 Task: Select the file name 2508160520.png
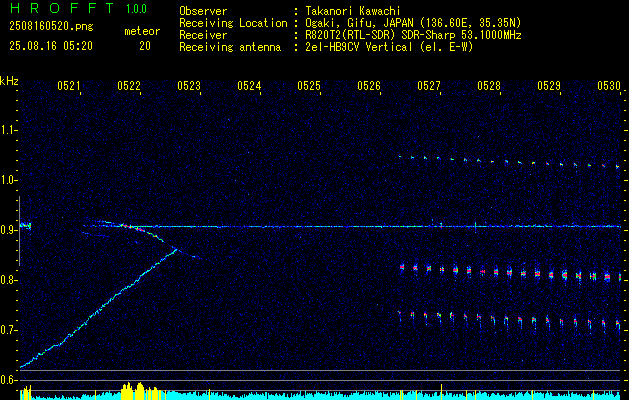pos(51,27)
